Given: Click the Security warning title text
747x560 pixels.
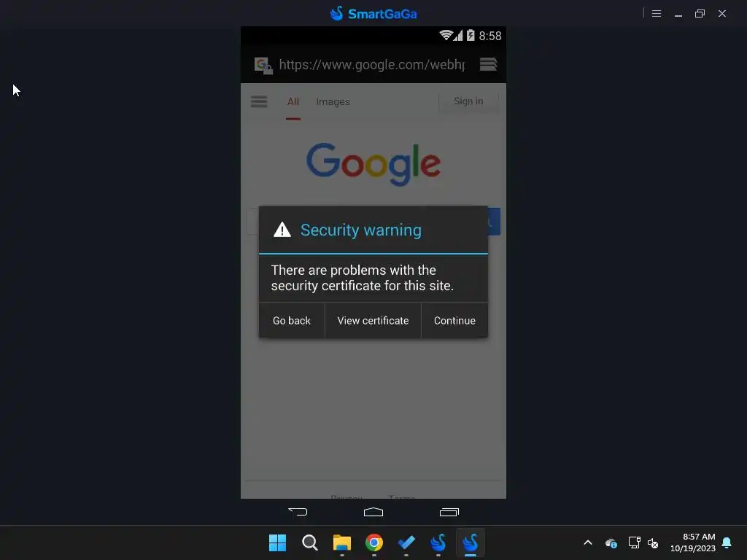Looking at the screenshot, I should [361, 230].
